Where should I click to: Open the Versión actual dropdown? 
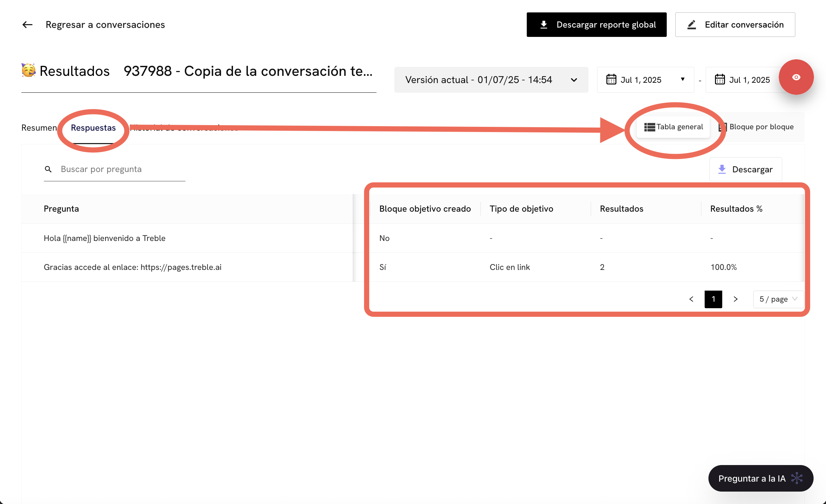(491, 80)
